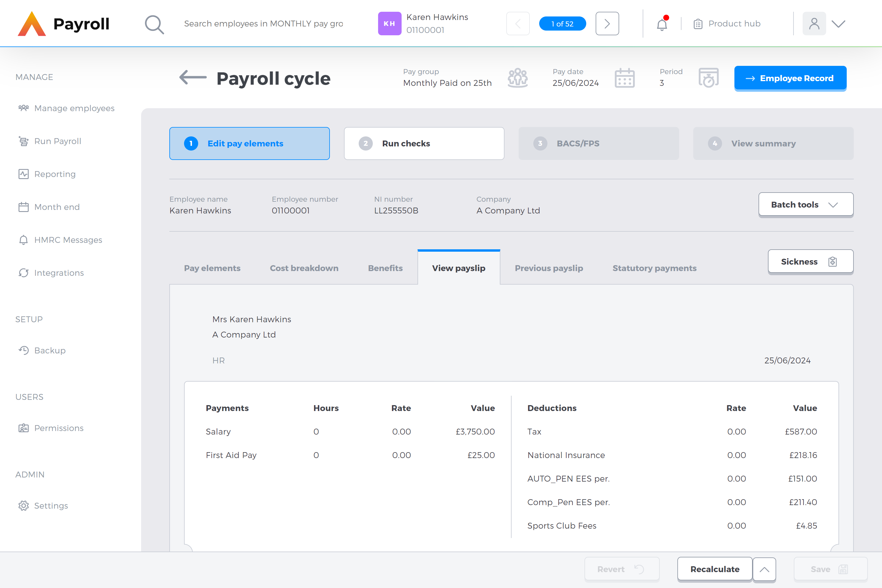Open the HMRC Messages sidebar item

point(68,240)
